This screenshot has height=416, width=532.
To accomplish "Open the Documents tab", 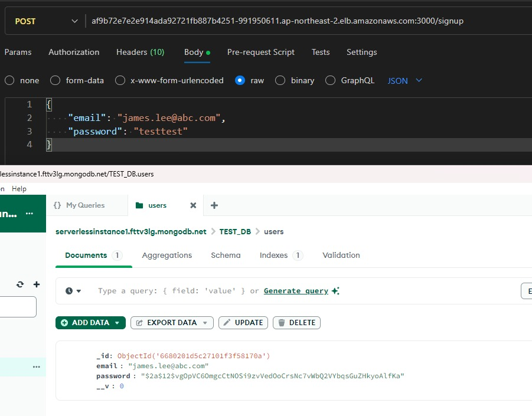I will [94, 256].
